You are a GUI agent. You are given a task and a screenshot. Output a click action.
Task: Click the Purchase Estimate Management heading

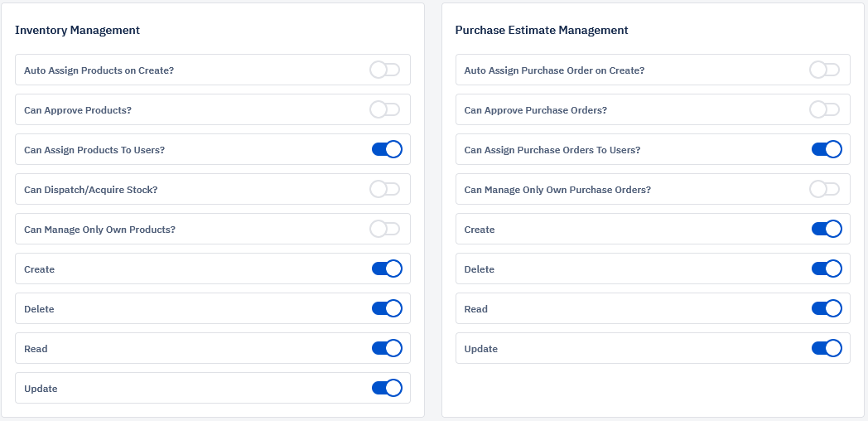[542, 31]
